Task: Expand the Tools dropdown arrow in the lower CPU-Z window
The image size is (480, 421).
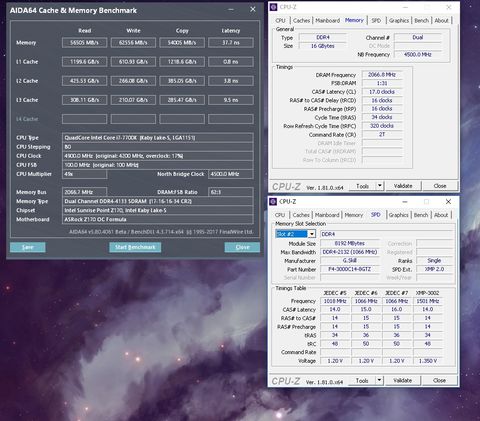Action: pos(379,380)
